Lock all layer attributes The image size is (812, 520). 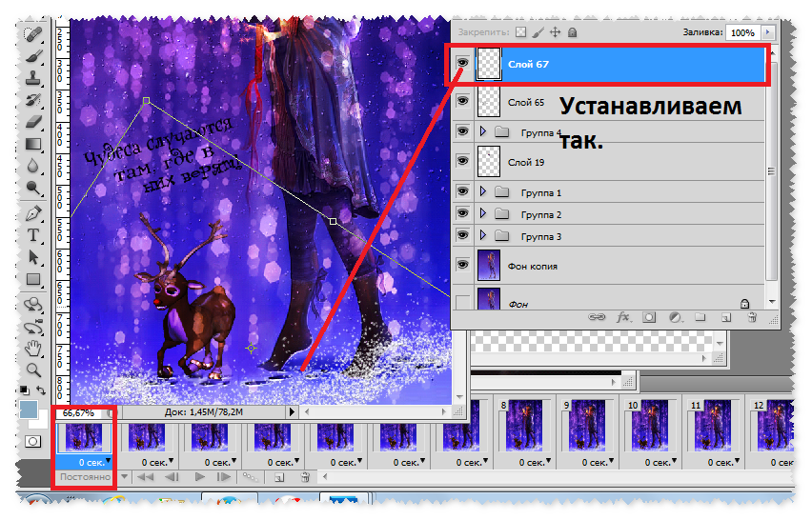pos(572,32)
